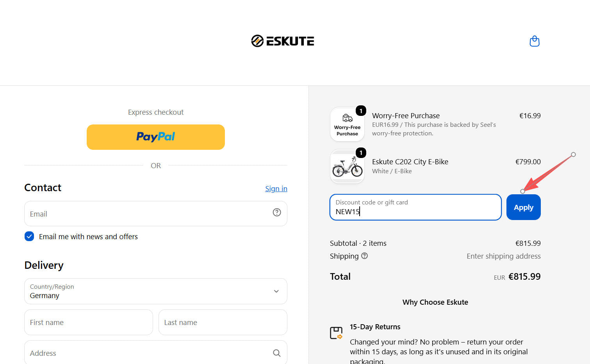Click the Eskute C202 City E-Bike thumbnail
The height and width of the screenshot is (364, 590).
(347, 167)
